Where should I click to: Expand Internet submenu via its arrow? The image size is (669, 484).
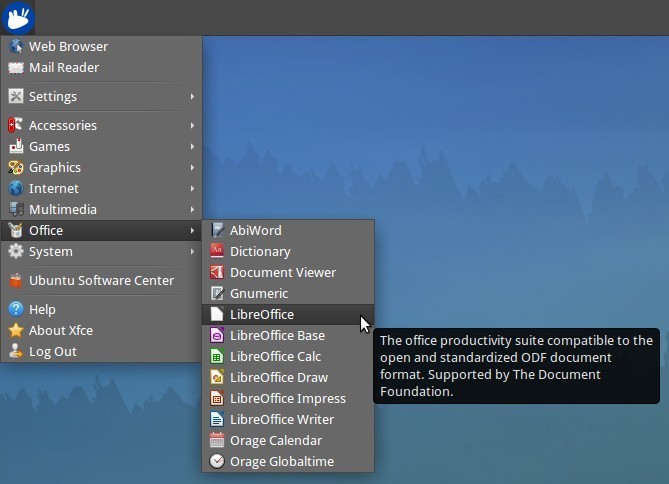pyautogui.click(x=192, y=188)
